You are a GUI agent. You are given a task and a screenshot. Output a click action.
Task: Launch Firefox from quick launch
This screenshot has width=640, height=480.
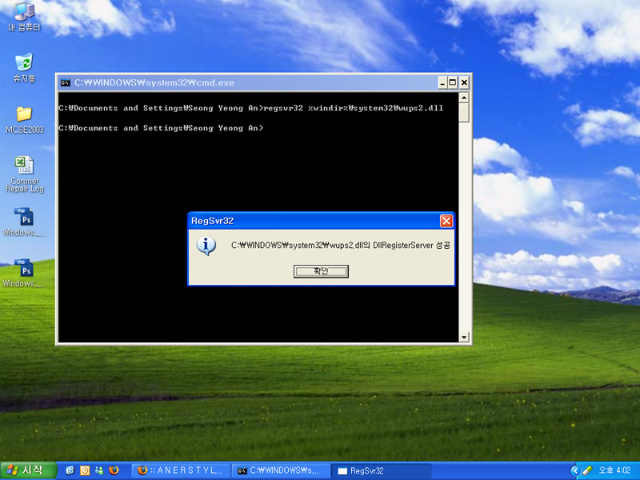[x=114, y=471]
